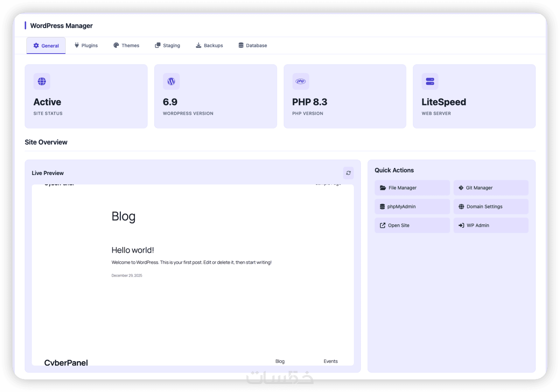The image size is (560, 392).
Task: Click the Git icon beside Git Manager
Action: point(461,188)
